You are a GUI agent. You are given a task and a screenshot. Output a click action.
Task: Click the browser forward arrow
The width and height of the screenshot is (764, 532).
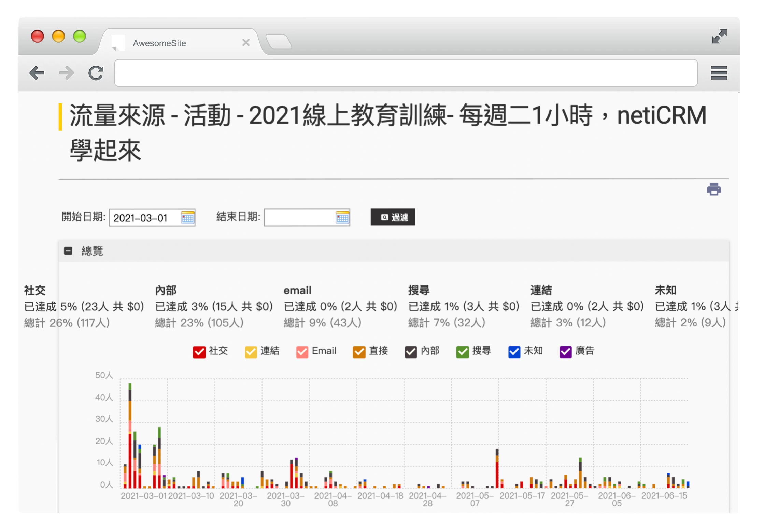66,73
